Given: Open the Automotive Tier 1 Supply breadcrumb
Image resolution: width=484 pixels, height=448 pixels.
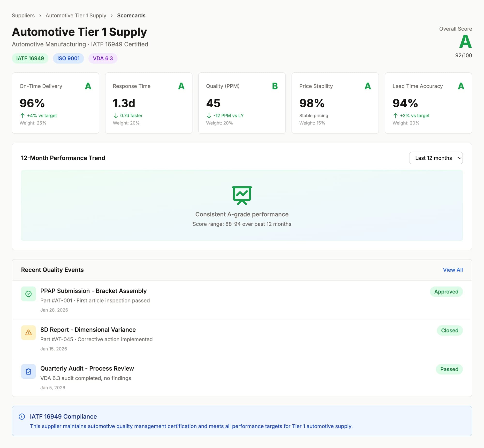Looking at the screenshot, I should (76, 15).
